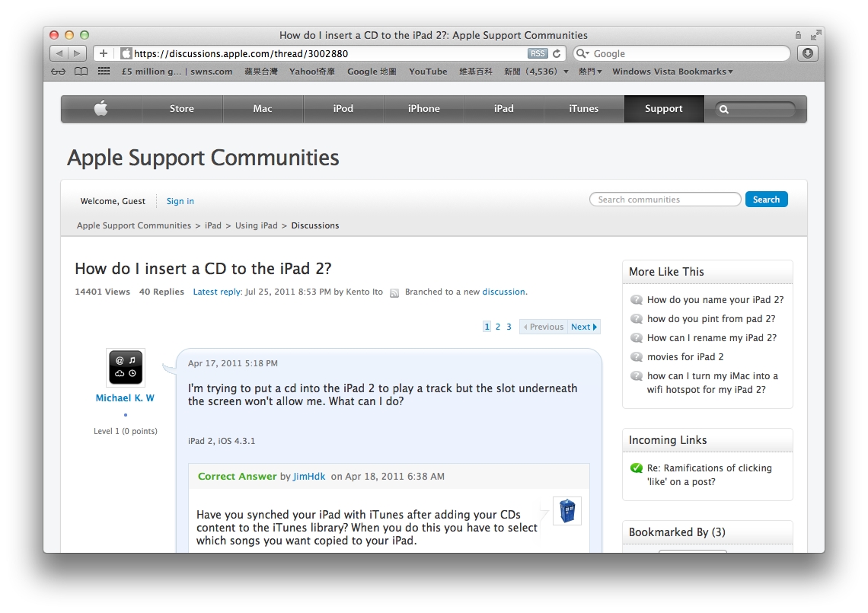The height and width of the screenshot is (613, 868).
Task: Click the Search communities input field
Action: click(665, 199)
